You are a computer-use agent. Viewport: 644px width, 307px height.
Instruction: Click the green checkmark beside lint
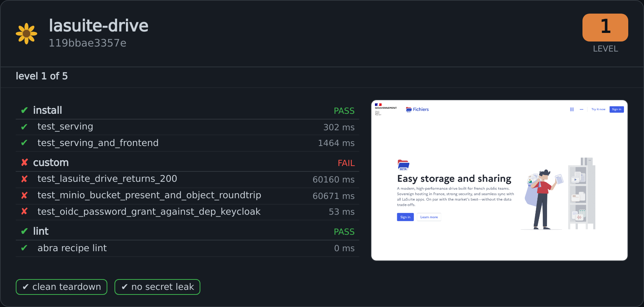tap(24, 231)
